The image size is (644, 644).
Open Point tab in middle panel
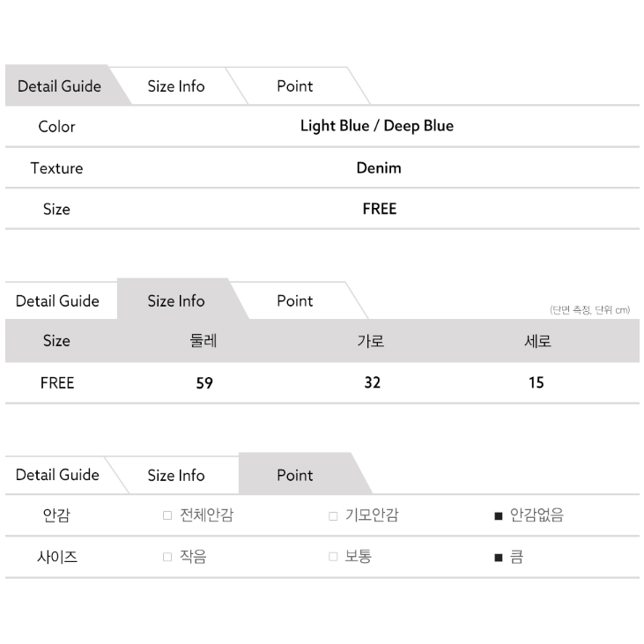click(x=294, y=301)
